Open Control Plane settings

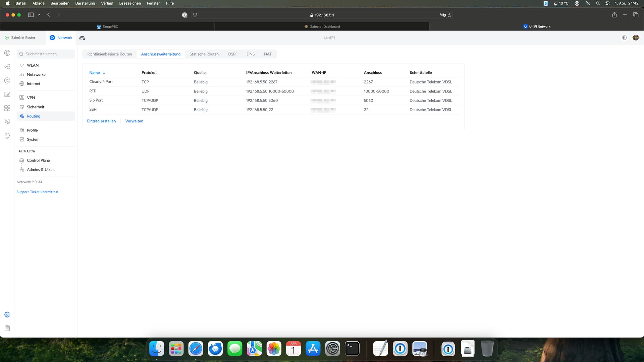[46, 160]
